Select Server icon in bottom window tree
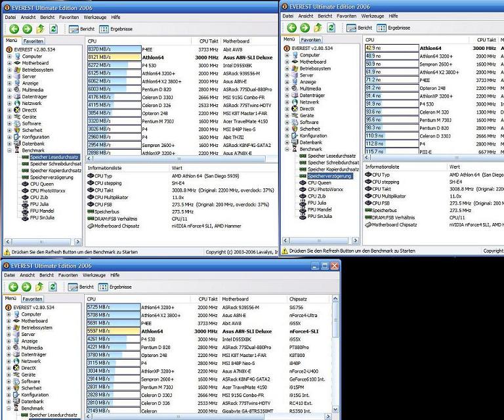 (16, 334)
